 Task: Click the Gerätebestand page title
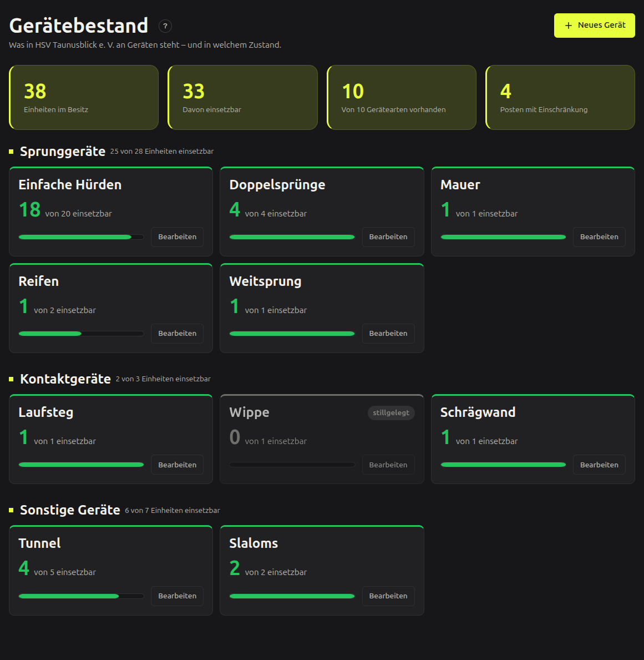pos(79,26)
